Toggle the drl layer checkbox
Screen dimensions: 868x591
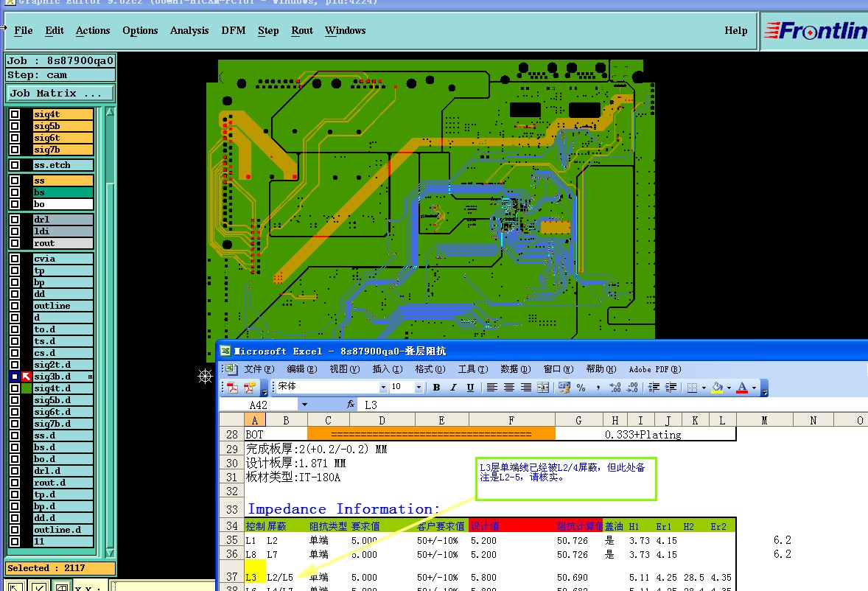[x=15, y=219]
